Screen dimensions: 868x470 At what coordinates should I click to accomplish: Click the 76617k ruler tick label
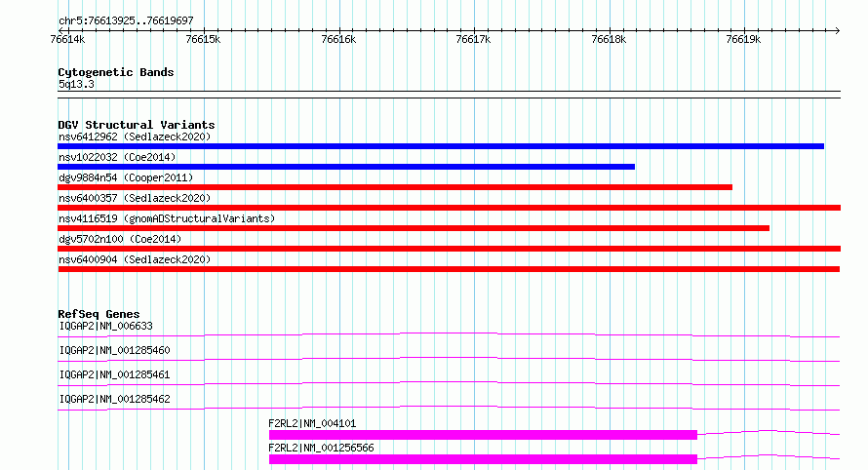[473, 40]
